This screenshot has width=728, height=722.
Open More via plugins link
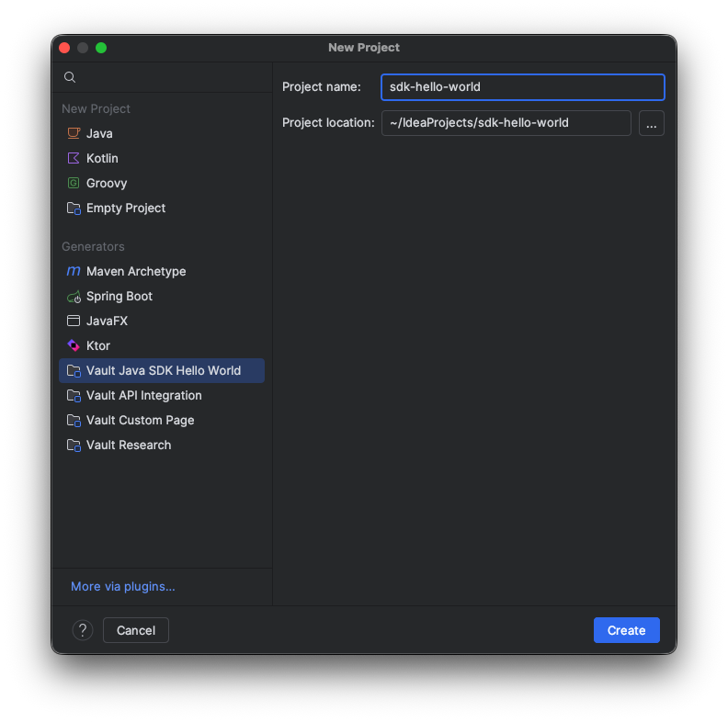[x=123, y=586]
